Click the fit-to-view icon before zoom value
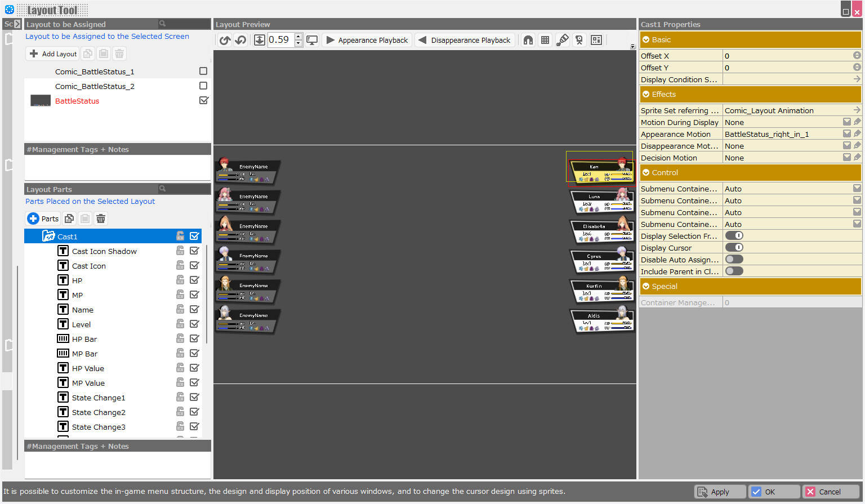This screenshot has height=504, width=865. [260, 39]
